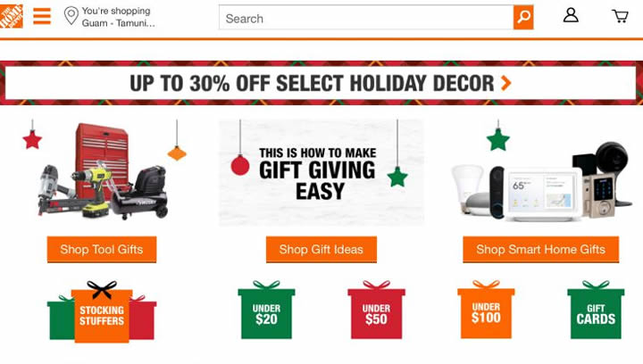View the shopping cart
This screenshot has height=364, width=643.
pyautogui.click(x=620, y=16)
